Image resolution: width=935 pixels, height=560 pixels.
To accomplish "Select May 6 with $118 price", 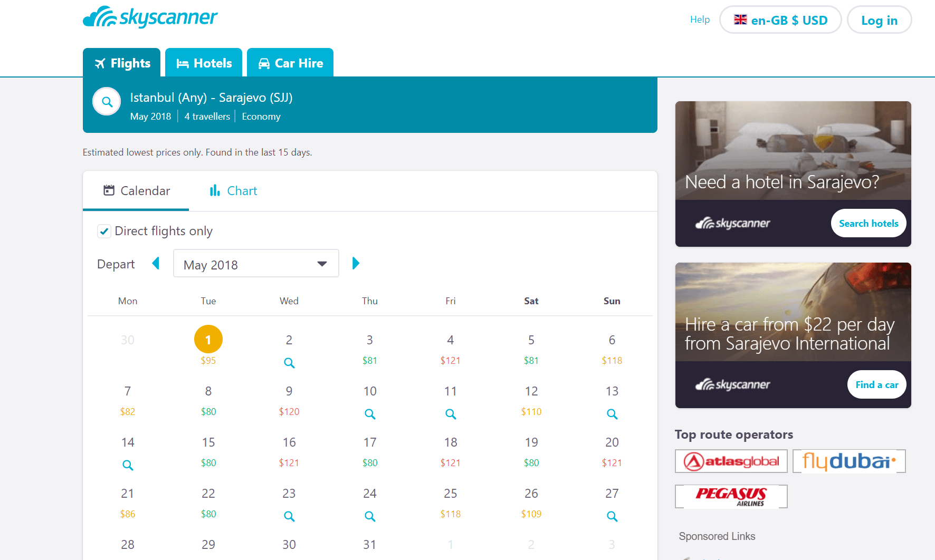I will click(x=612, y=349).
